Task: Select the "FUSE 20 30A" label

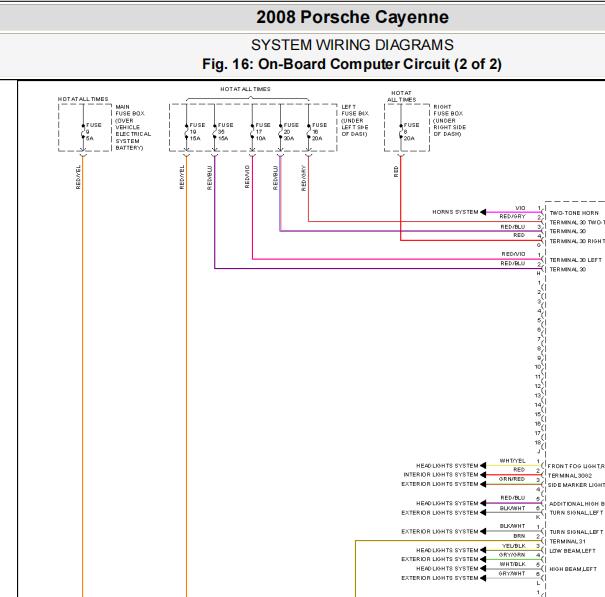Action: 291,131
